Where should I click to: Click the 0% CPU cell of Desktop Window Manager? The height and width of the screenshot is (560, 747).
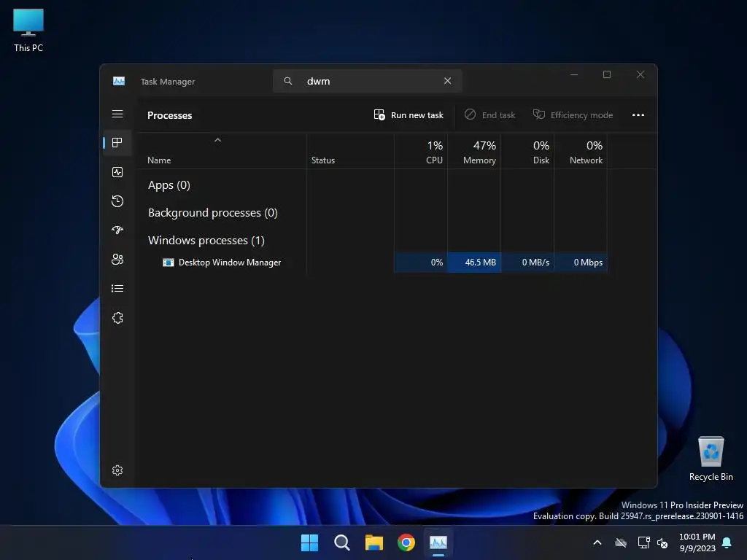point(421,262)
